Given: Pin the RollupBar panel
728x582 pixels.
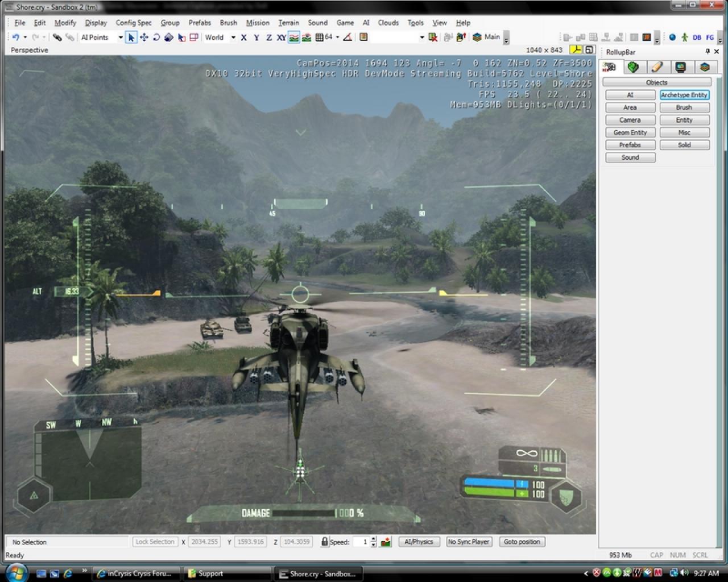Looking at the screenshot, I should pos(708,52).
